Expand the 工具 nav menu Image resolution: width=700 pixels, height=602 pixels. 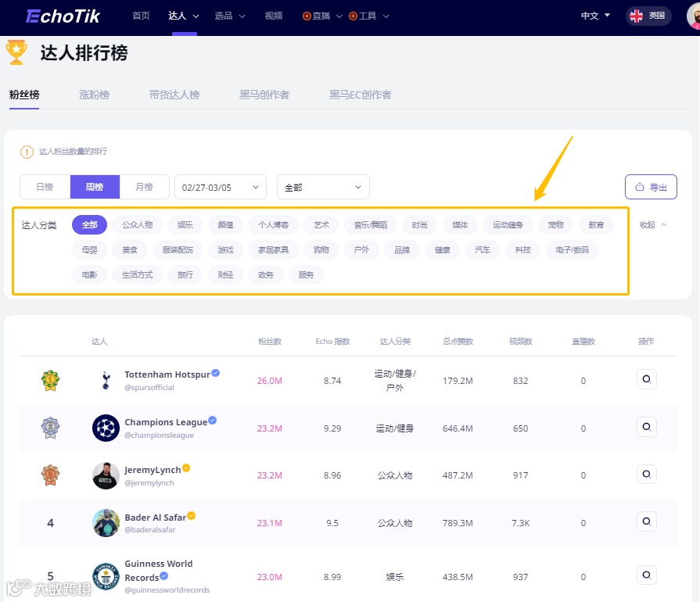(x=369, y=16)
